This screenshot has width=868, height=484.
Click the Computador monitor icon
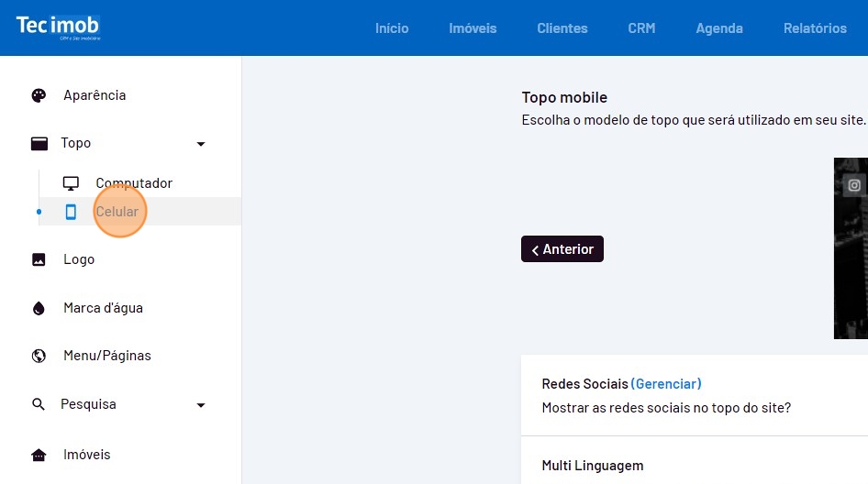71,183
